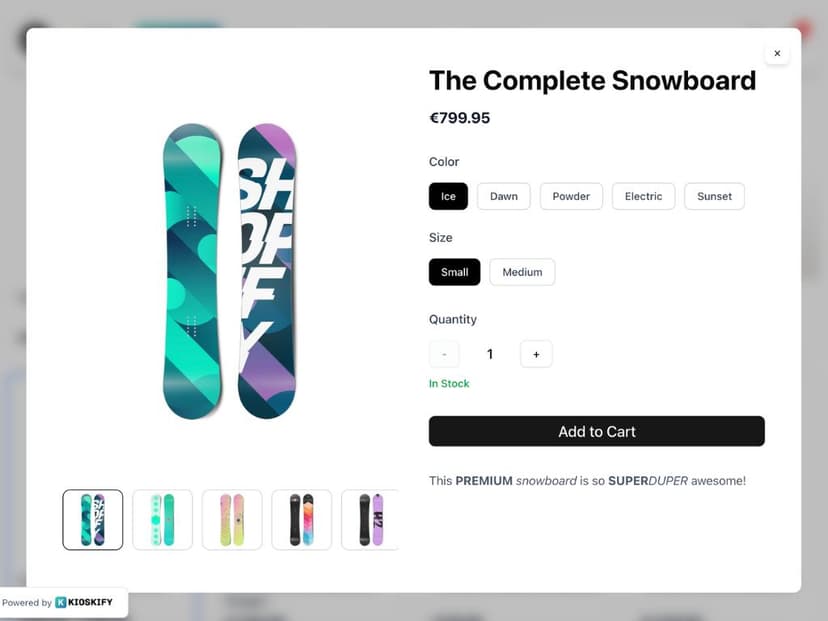This screenshot has height=621, width=828.
Task: Choose the Sunset color option
Action: (714, 196)
